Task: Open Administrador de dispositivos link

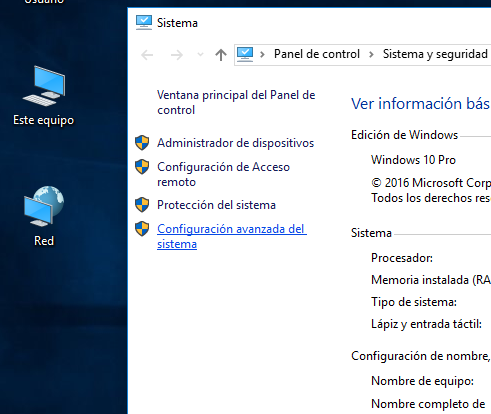Action: click(x=236, y=143)
